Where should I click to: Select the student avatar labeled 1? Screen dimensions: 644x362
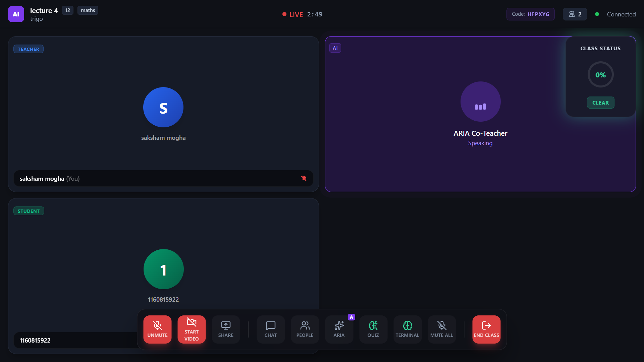coord(164,269)
